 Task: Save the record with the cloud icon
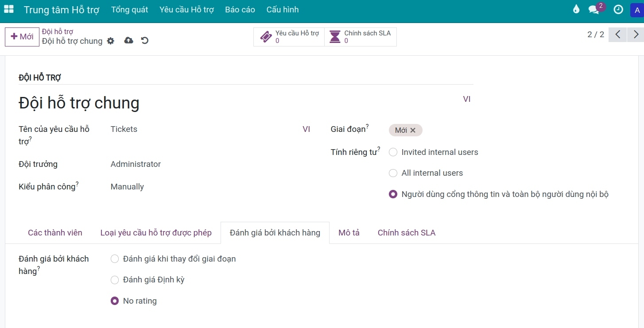tap(129, 41)
